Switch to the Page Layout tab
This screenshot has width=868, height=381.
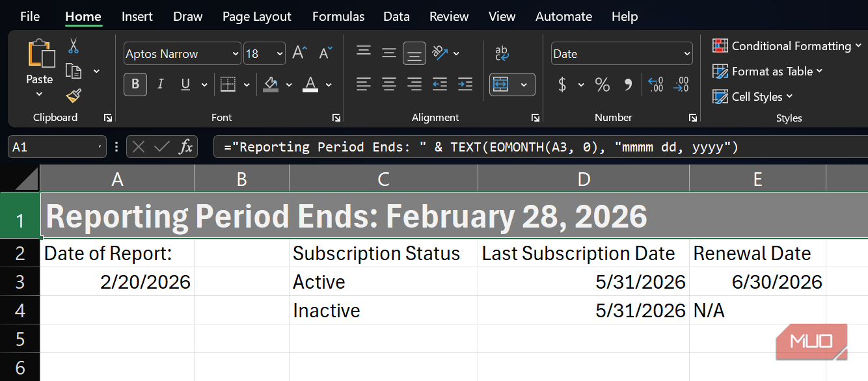[257, 16]
